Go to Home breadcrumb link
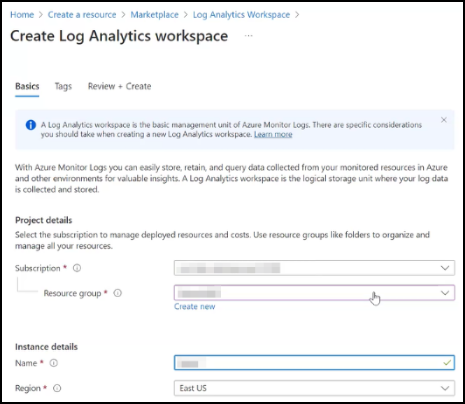The height and width of the screenshot is (404, 465). pos(22,15)
